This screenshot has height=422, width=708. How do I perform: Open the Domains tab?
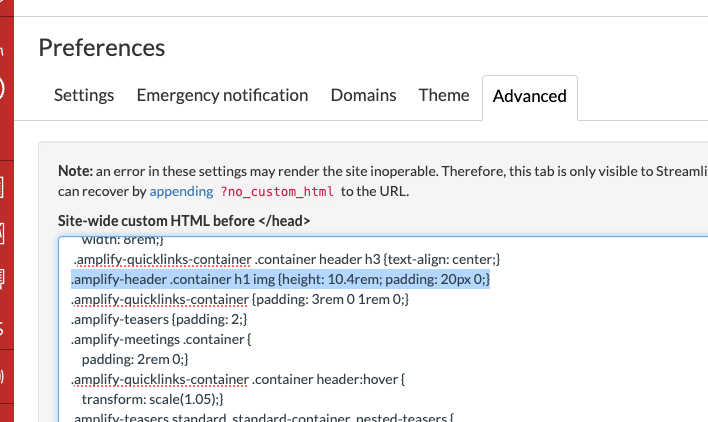click(363, 96)
